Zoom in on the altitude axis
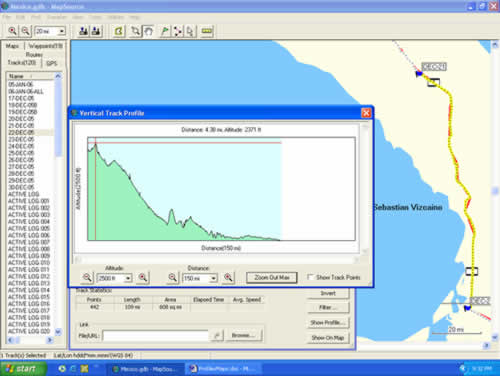Viewport: 500px width, 376px height. click(x=143, y=277)
